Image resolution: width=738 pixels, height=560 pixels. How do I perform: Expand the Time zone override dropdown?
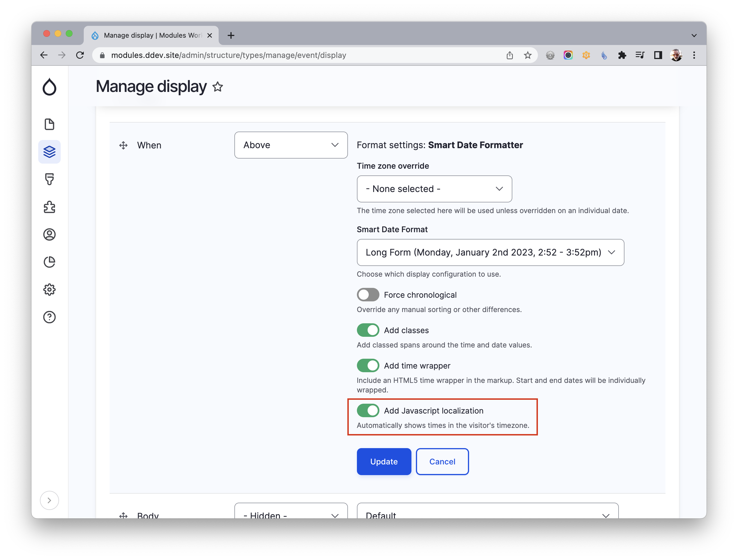434,189
